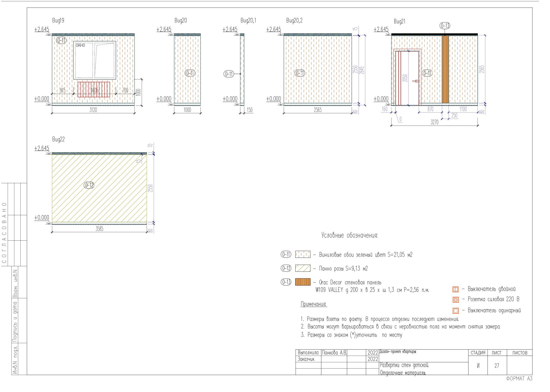Pick the green vinyl wallpaper hatch swatch
Viewport: 550px width, 392px height.
click(x=302, y=255)
